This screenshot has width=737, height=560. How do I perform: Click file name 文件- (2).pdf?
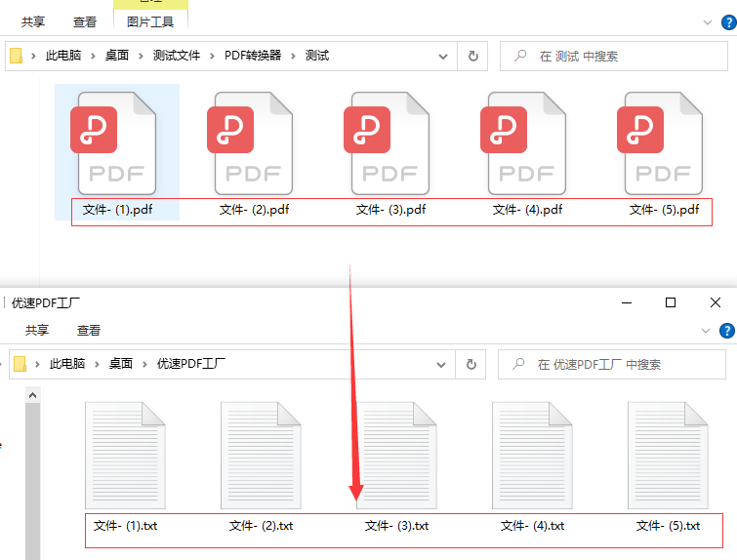tap(254, 210)
